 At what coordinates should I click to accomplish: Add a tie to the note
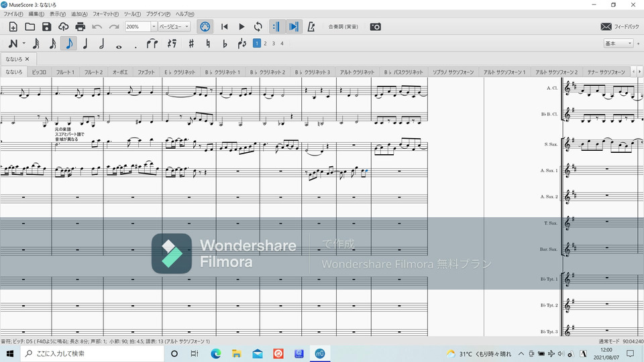(152, 44)
